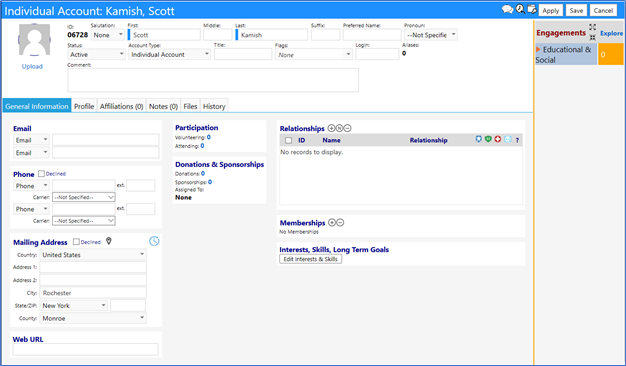This screenshot has height=366, width=626.
Task: Open the second Carrier dropdown
Action: click(84, 221)
